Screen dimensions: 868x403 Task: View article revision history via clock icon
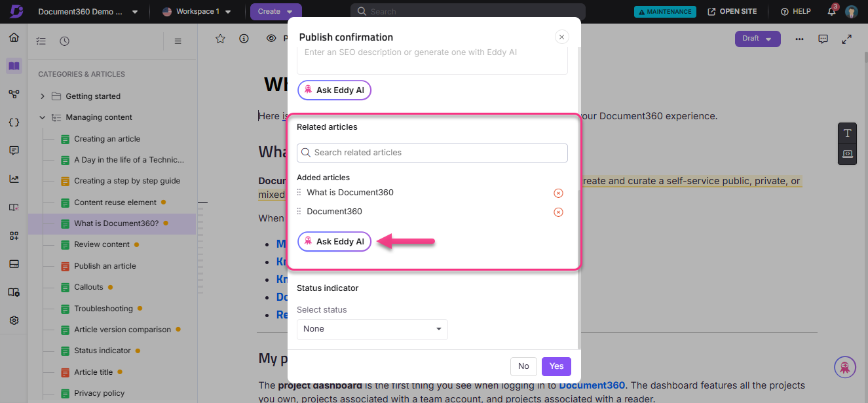[x=64, y=41]
